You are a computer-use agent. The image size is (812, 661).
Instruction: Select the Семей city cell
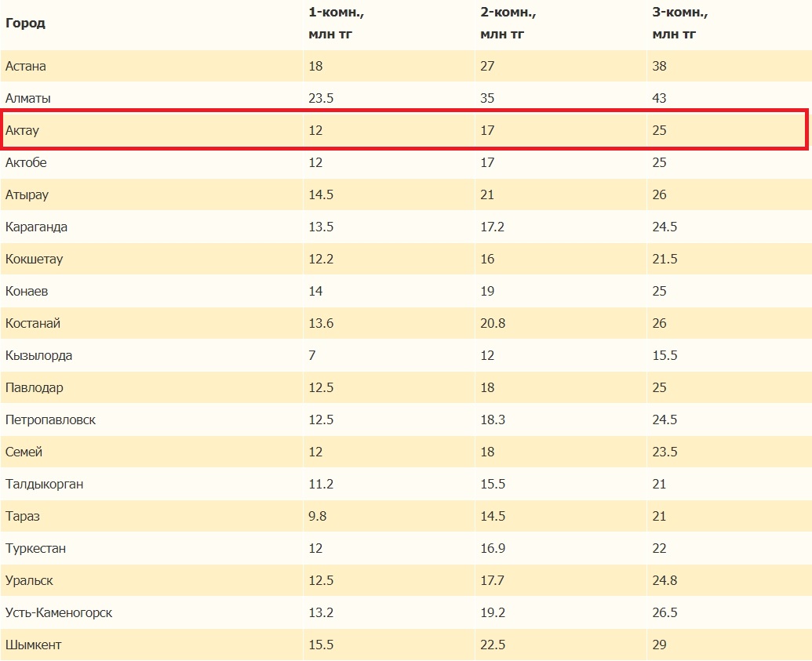24,452
